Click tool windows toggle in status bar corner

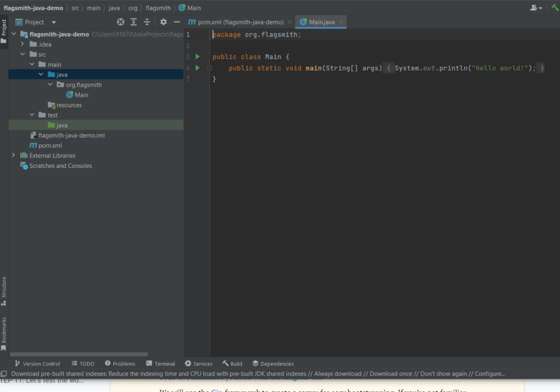point(4,374)
